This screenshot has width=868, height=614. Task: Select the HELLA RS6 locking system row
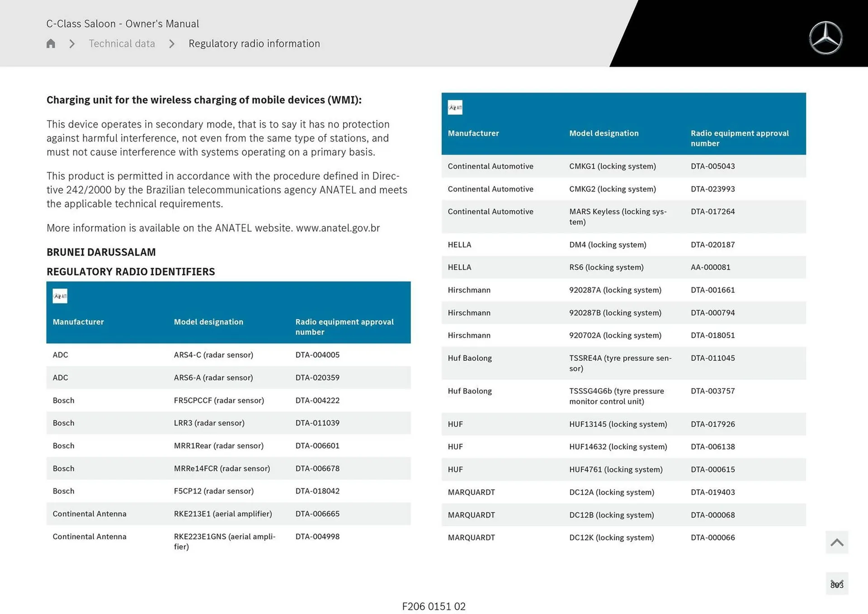(606, 267)
